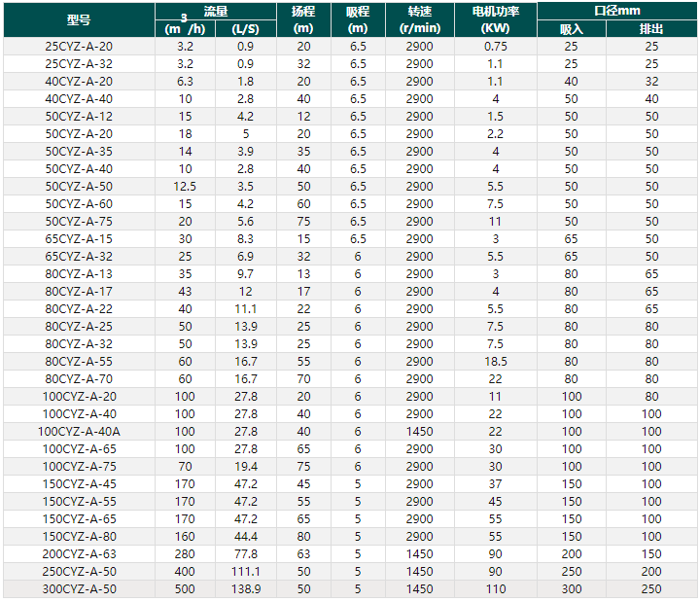
Task: Click the 口径mm header cell
Action: pos(616,11)
